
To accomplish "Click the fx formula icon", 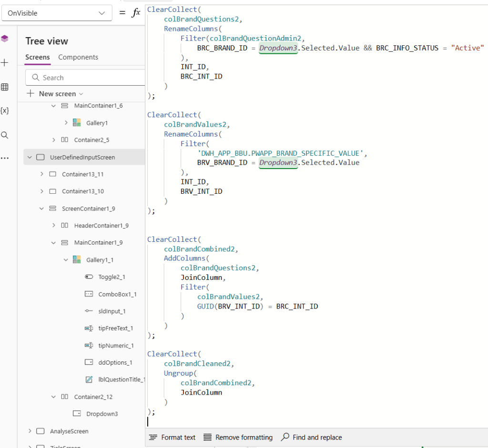I will (136, 13).
